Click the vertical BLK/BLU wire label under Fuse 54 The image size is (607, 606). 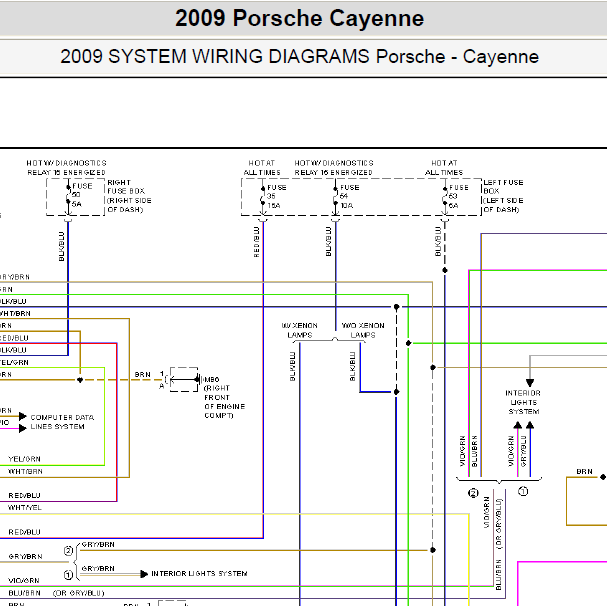click(328, 242)
